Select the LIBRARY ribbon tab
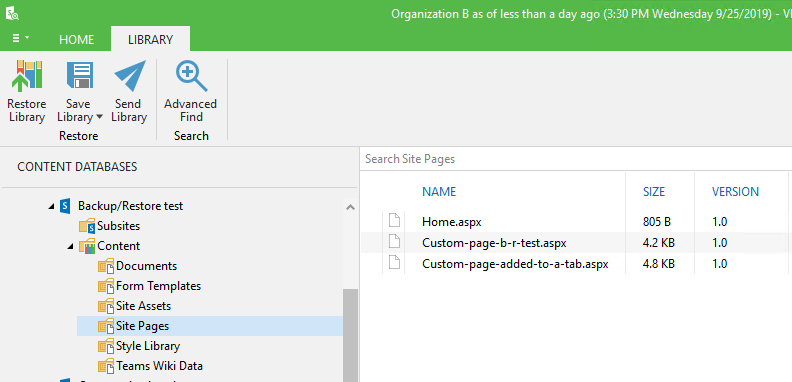The image size is (792, 382). coord(151,39)
